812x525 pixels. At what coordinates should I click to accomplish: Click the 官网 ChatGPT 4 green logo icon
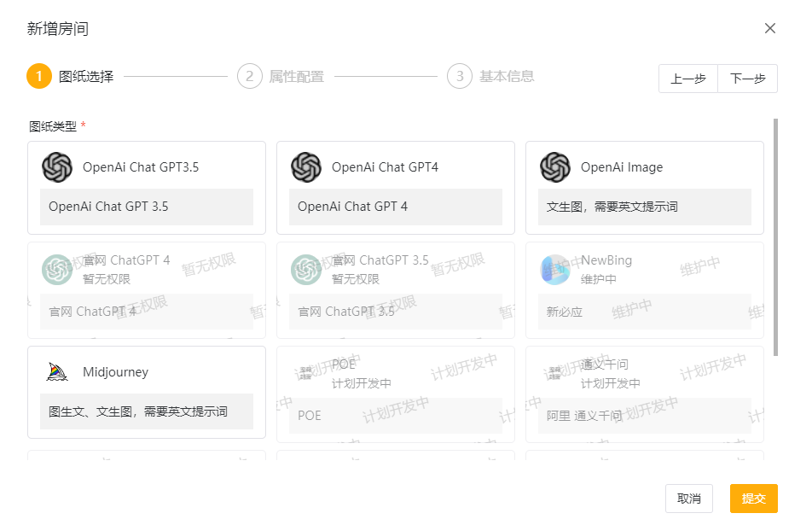57,270
